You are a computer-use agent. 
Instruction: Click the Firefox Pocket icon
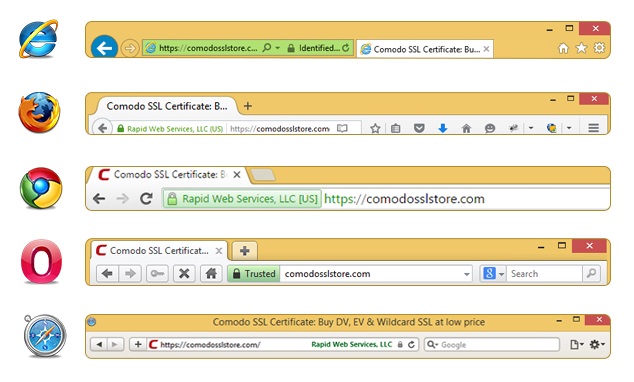[419, 129]
